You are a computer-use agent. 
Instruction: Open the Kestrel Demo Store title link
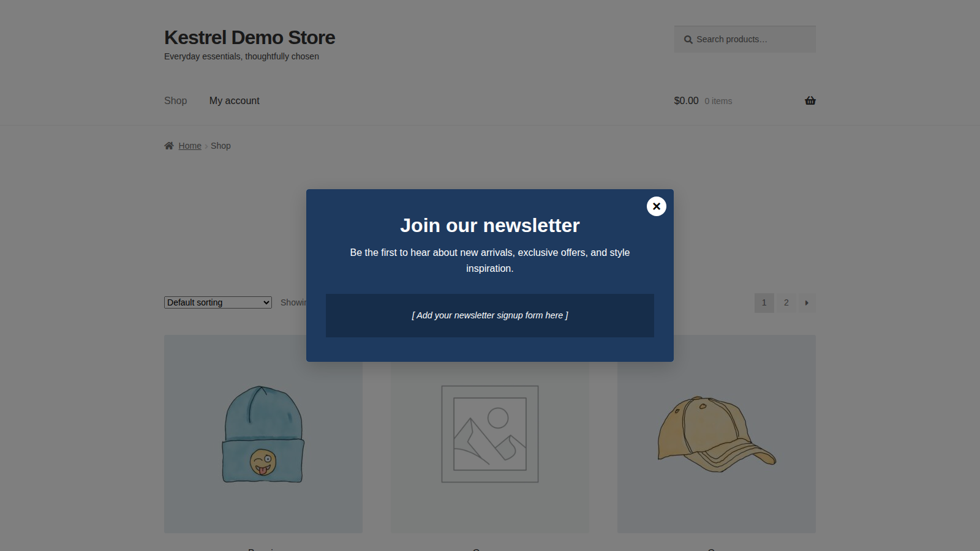(x=250, y=37)
